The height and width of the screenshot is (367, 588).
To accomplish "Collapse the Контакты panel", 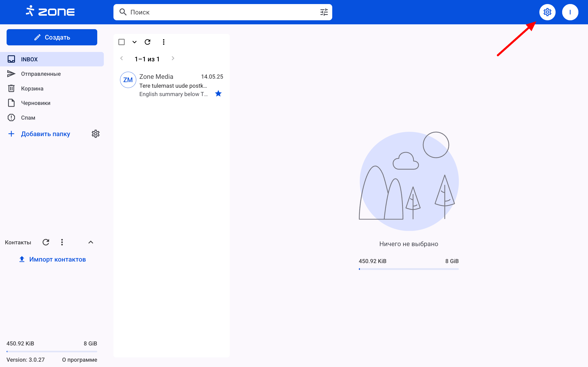I will [91, 242].
